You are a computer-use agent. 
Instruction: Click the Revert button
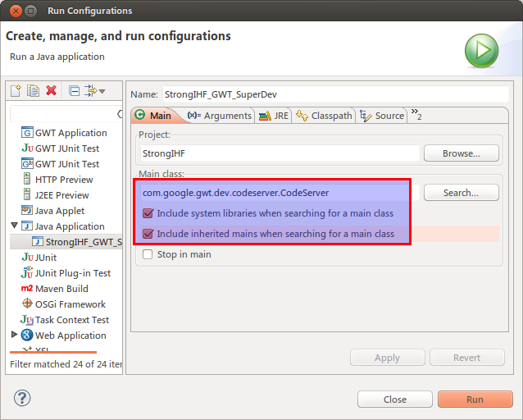[466, 358]
